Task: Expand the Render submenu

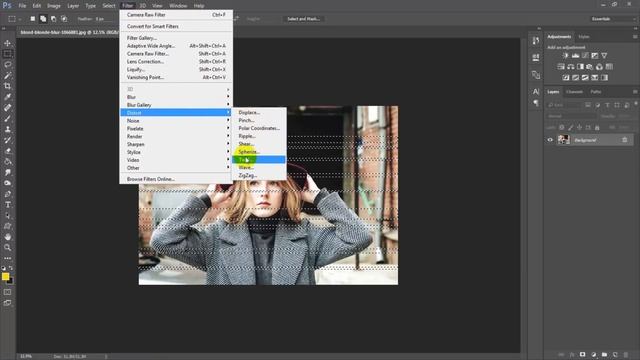Action: click(176, 136)
